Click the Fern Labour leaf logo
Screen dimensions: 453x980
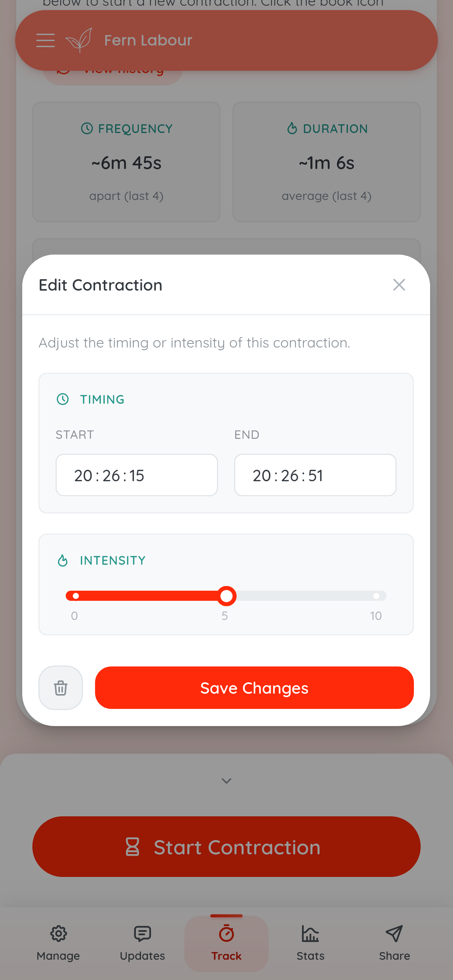tap(79, 40)
